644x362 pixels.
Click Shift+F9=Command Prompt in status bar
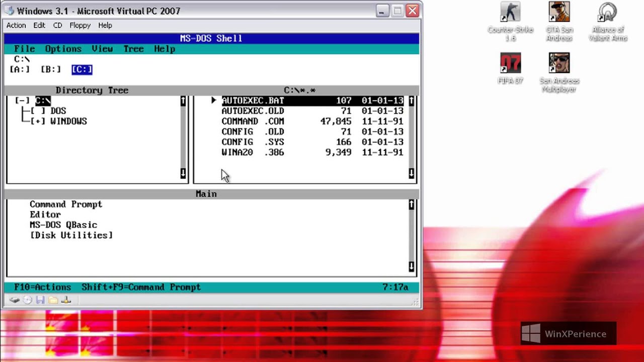(141, 287)
